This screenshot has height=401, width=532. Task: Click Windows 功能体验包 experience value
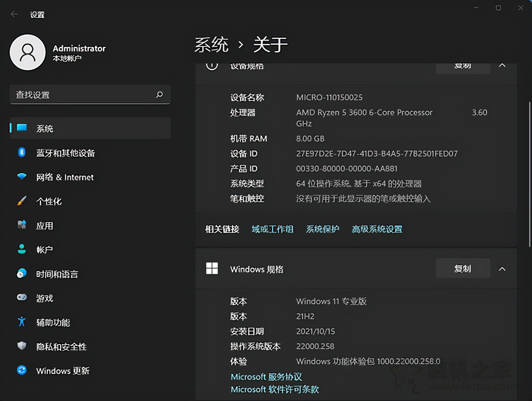click(x=368, y=361)
